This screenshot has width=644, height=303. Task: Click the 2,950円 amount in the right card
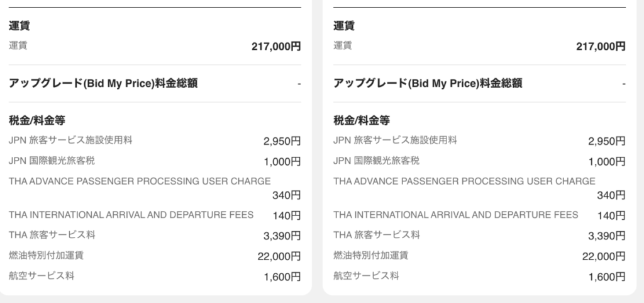point(606,140)
